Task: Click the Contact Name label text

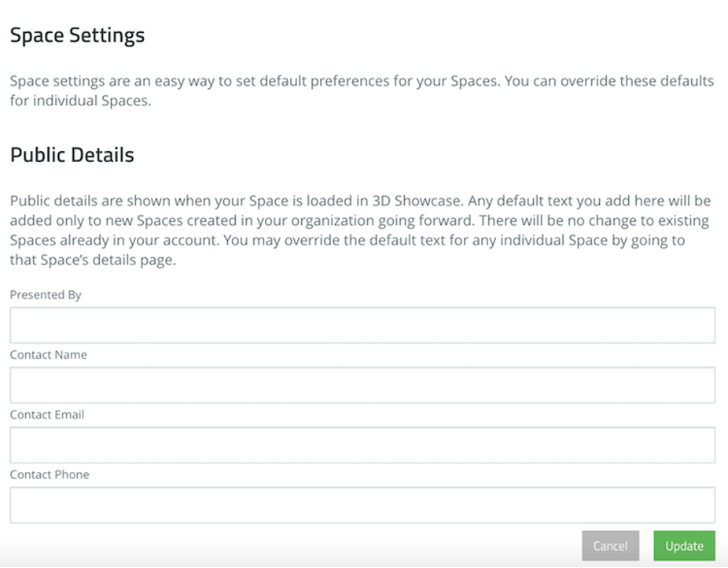Action: (49, 355)
